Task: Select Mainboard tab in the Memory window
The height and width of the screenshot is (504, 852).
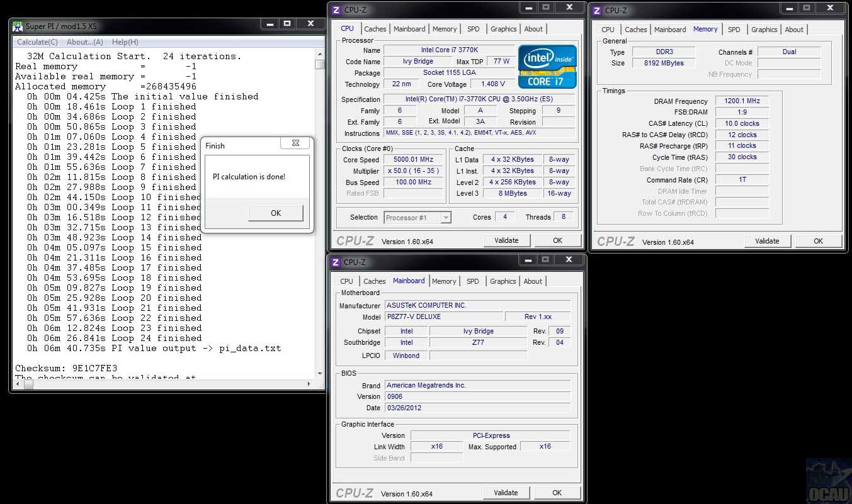Action: 670,30
